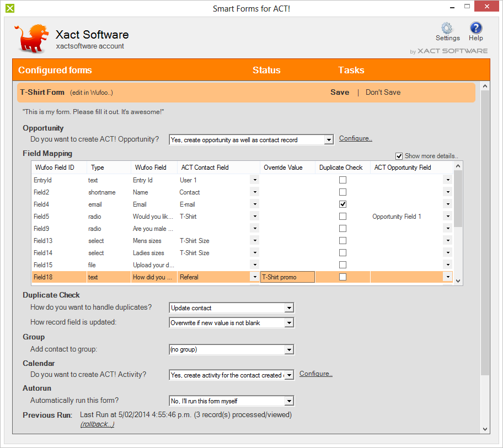The image size is (503, 448).
Task: Click Status header tab
Action: (x=266, y=70)
